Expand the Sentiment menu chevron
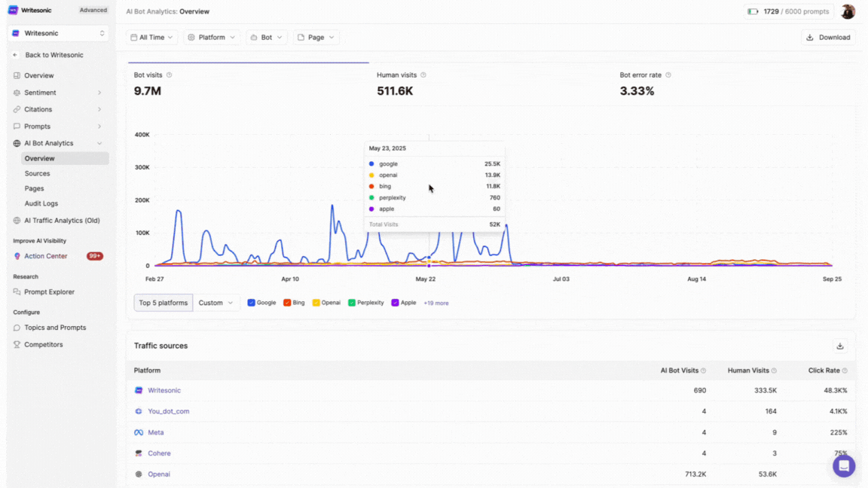This screenshot has width=868, height=488. click(x=99, y=93)
